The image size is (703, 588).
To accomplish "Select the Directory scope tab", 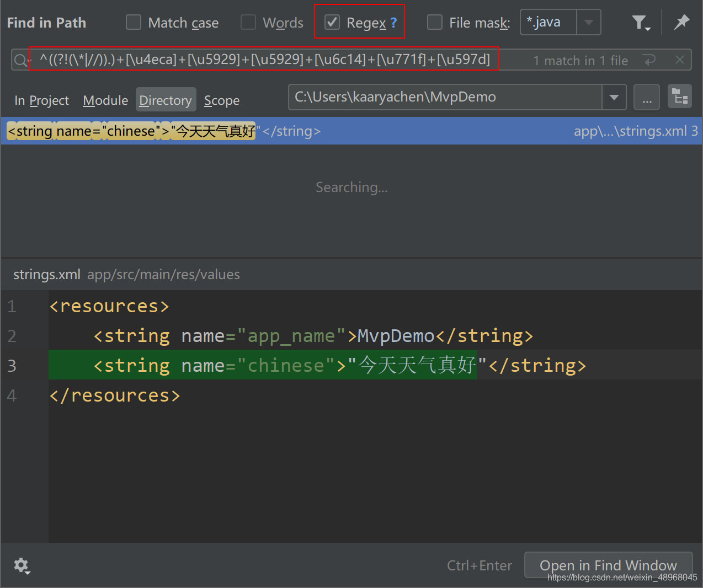I will click(x=166, y=100).
